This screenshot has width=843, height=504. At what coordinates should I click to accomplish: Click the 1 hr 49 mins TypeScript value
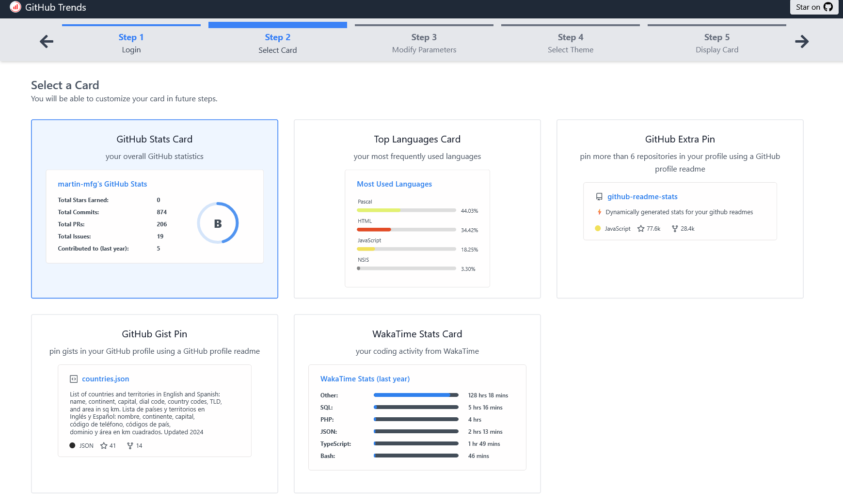coord(484,444)
